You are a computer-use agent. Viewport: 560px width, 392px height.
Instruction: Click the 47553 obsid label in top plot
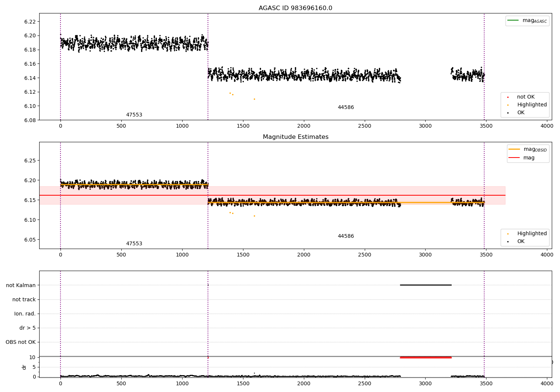pyautogui.click(x=134, y=115)
